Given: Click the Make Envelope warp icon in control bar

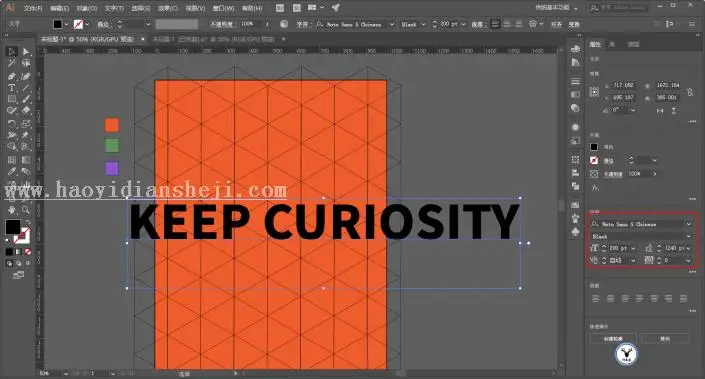Looking at the screenshot, I should click(533, 24).
